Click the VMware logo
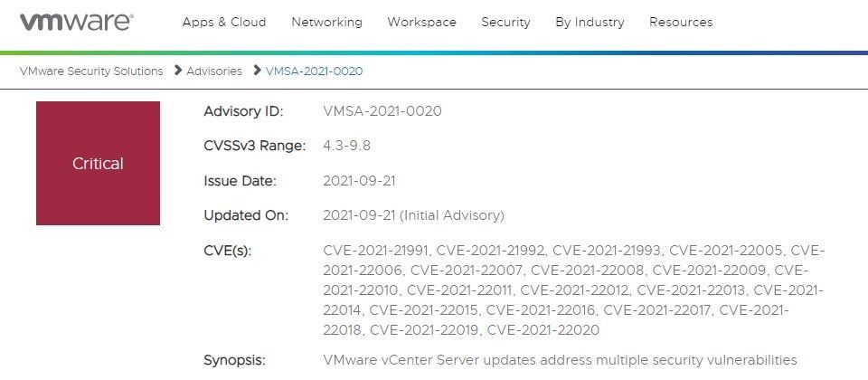The width and height of the screenshot is (868, 380). pos(76,22)
